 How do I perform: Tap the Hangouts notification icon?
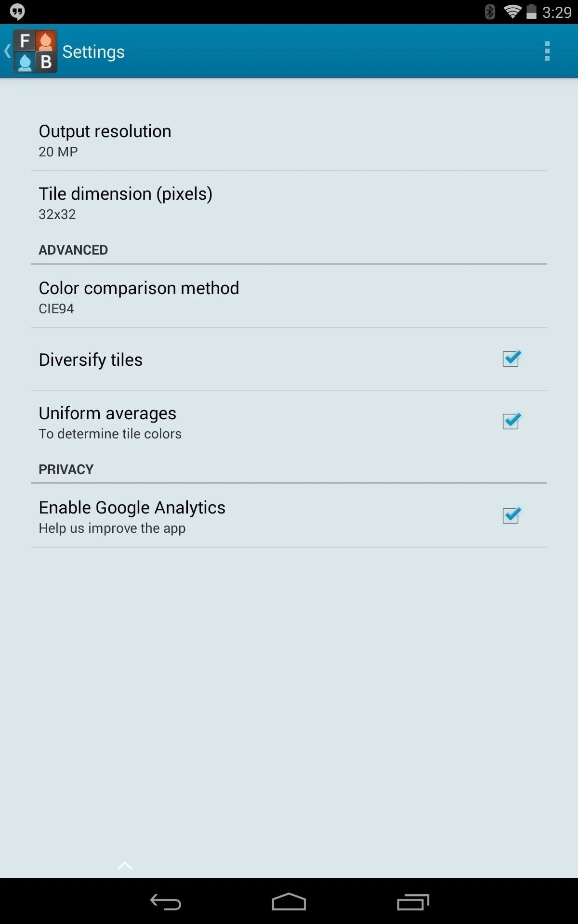tap(17, 12)
